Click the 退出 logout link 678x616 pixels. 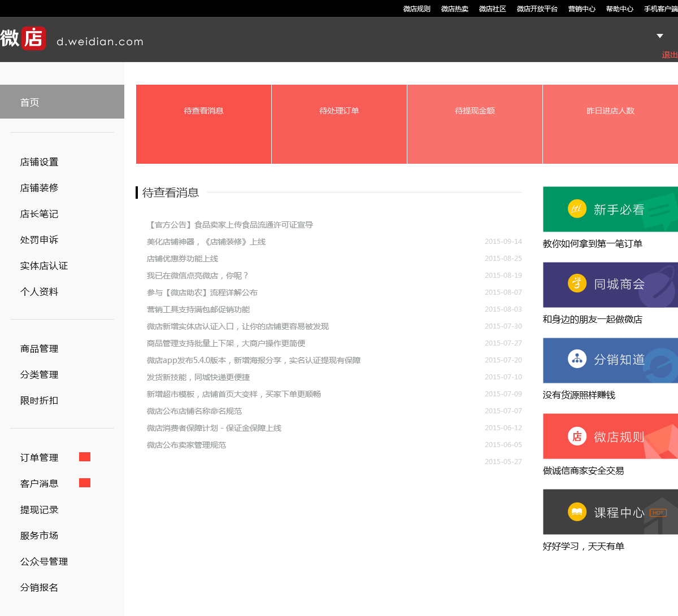click(x=670, y=55)
